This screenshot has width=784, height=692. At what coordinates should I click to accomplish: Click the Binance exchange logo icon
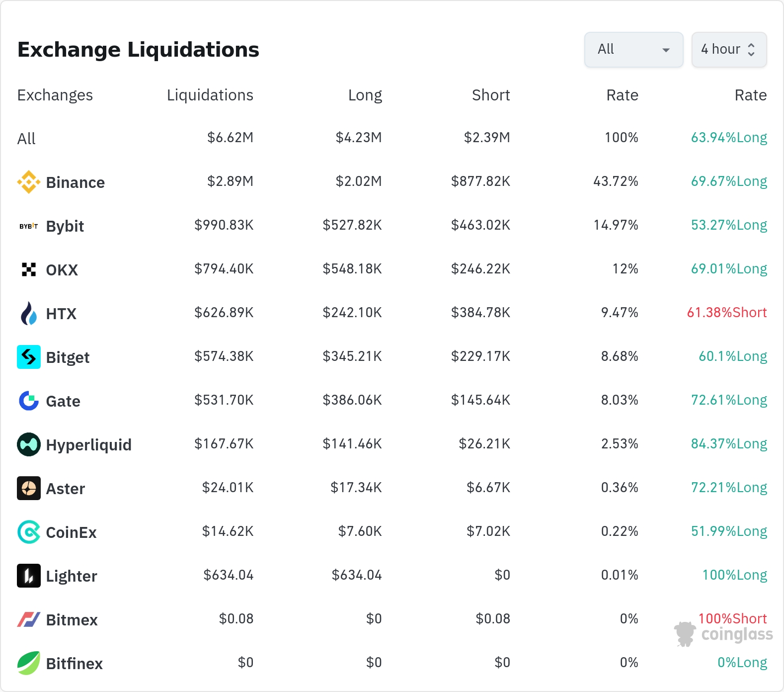pos(29,182)
